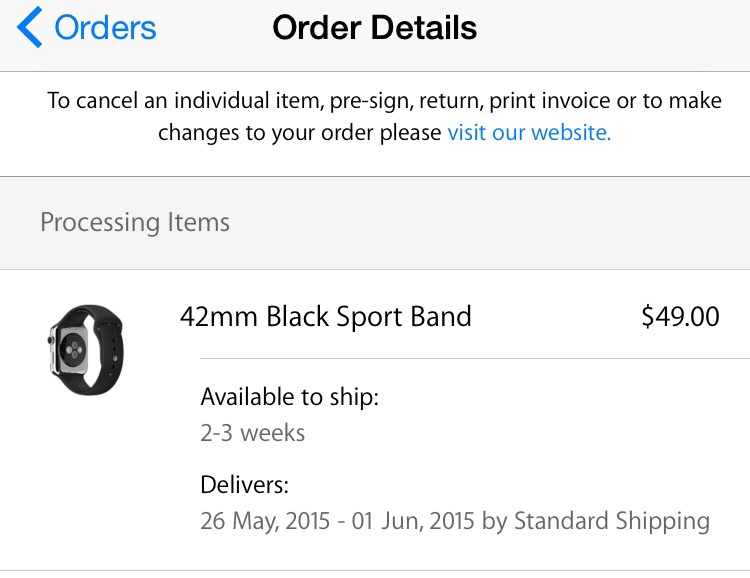Tap the 'changes to your order please' text
The width and height of the screenshot is (750, 578).
[300, 133]
